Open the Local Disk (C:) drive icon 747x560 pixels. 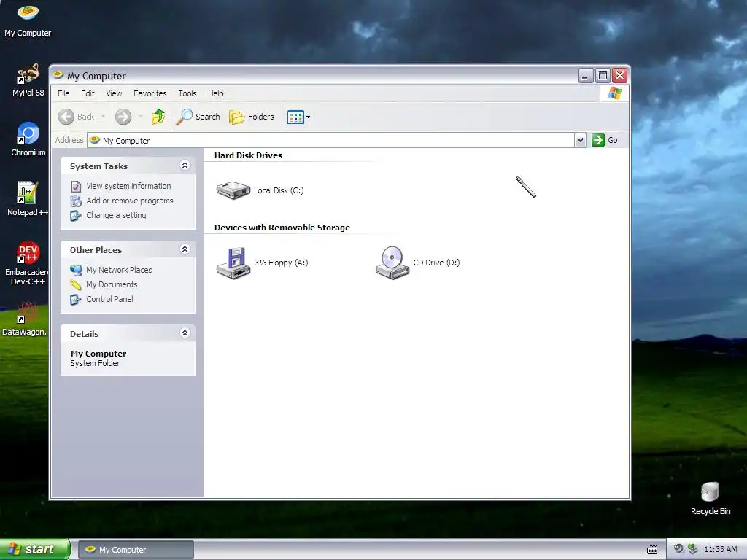tap(233, 190)
